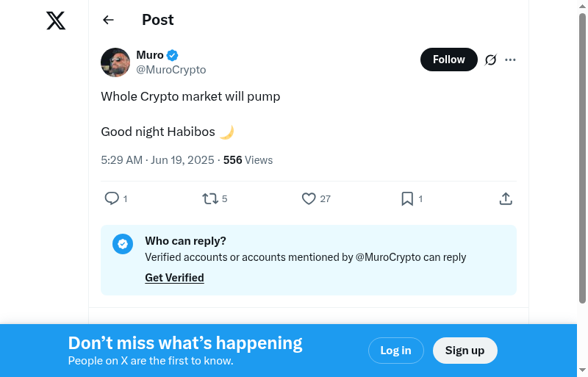Click the X logo home icon
Screen dimensions: 588x377
coord(56,21)
